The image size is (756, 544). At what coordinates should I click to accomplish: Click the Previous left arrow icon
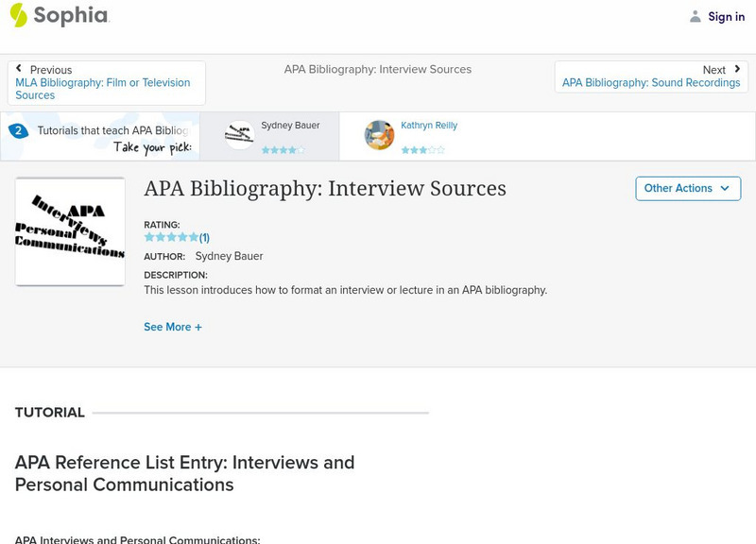(x=20, y=69)
